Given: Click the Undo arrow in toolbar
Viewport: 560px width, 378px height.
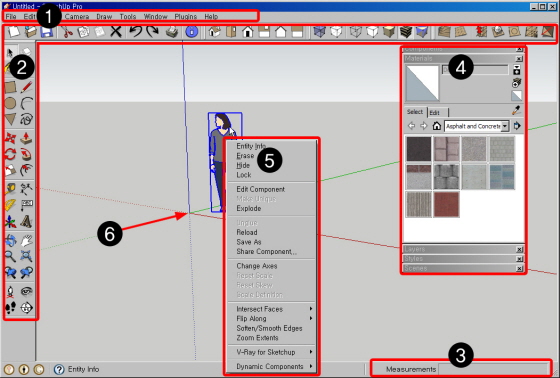Looking at the screenshot, I should point(136,31).
